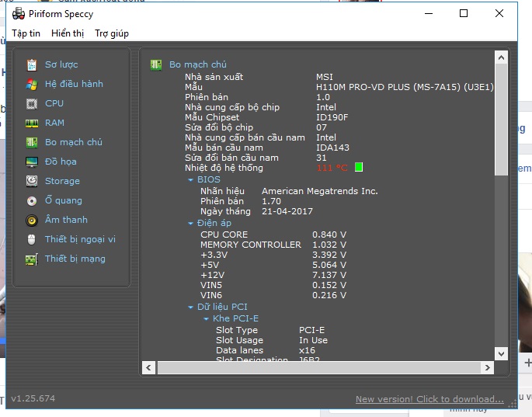Click the vertical scrollbar up arrow
This screenshot has width=532, height=417.
(x=501, y=57)
